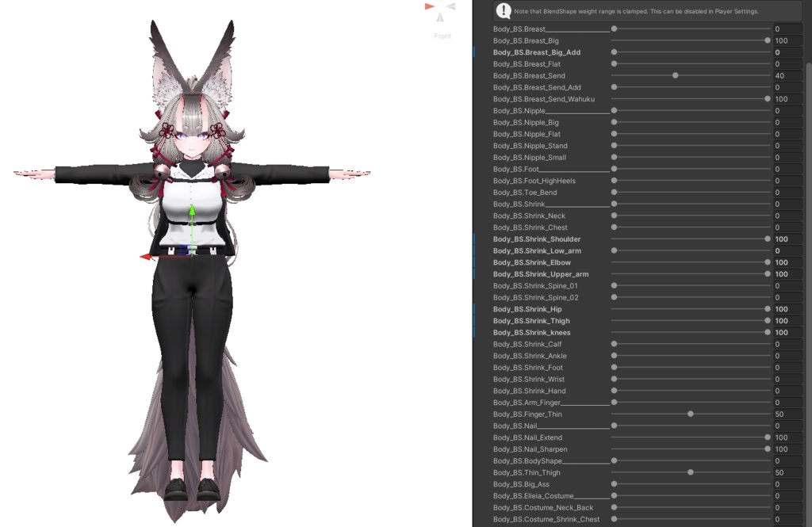
Task: Click the Body_BS.Breast_Send_Add label
Action: [537, 87]
